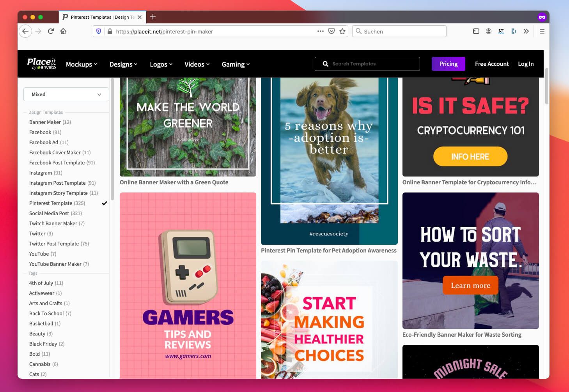
Task: Filter by Banner Maker (12)
Action: [50, 122]
